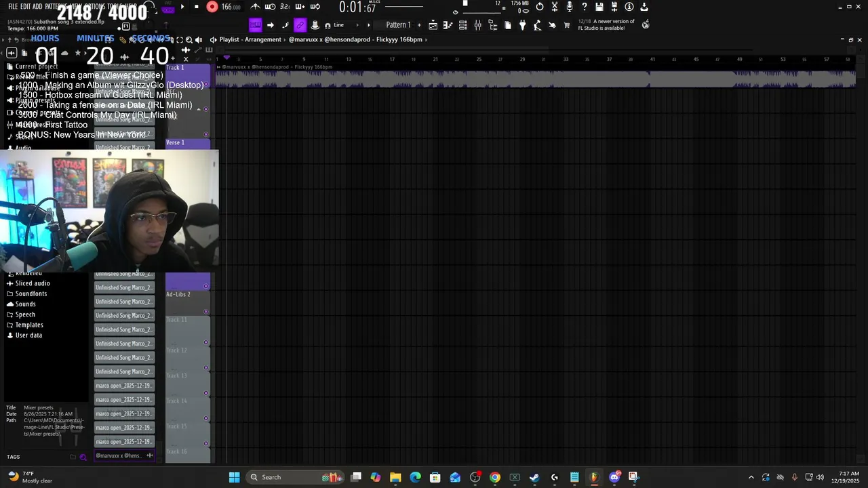The height and width of the screenshot is (488, 868).
Task: Open the shopping cart shop icon
Action: tap(567, 25)
